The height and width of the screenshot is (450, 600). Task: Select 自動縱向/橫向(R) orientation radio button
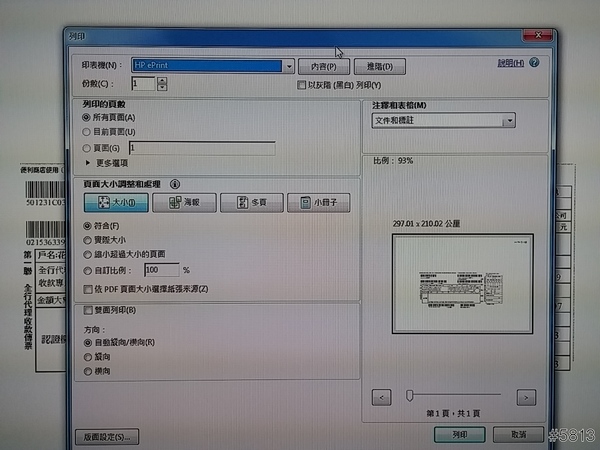88,342
